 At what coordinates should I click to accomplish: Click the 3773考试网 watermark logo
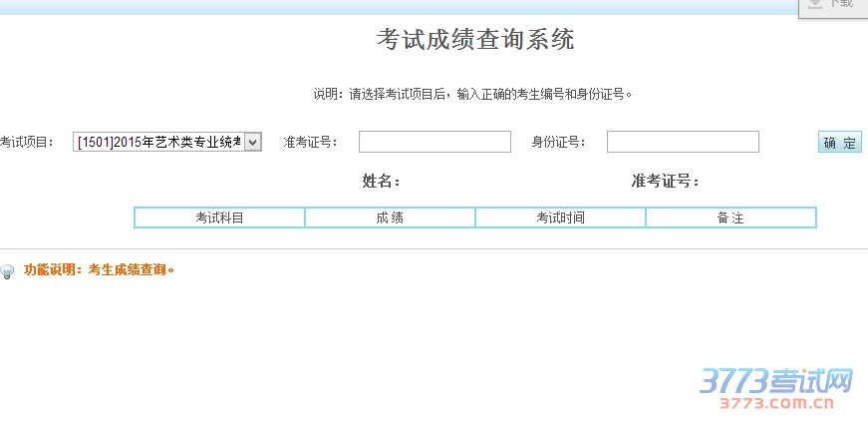point(776,381)
